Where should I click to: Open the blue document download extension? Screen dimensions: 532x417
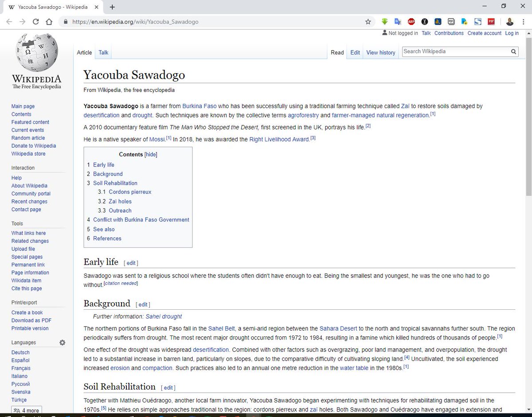pos(464,21)
